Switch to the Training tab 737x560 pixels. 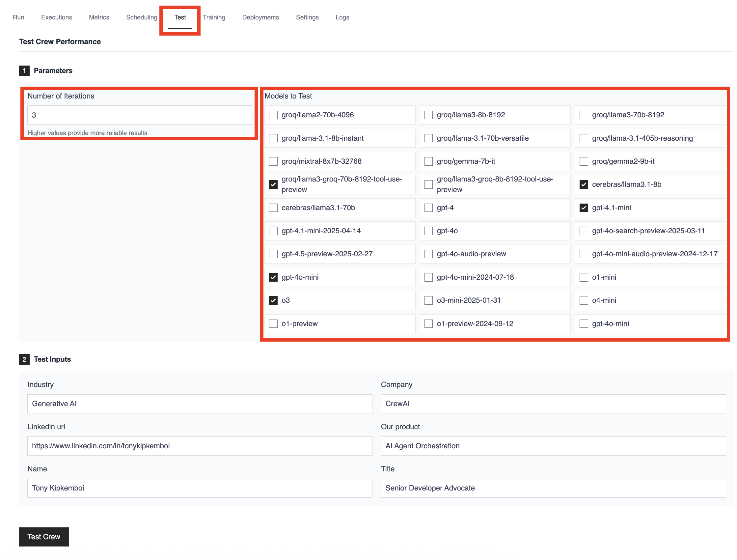(214, 17)
